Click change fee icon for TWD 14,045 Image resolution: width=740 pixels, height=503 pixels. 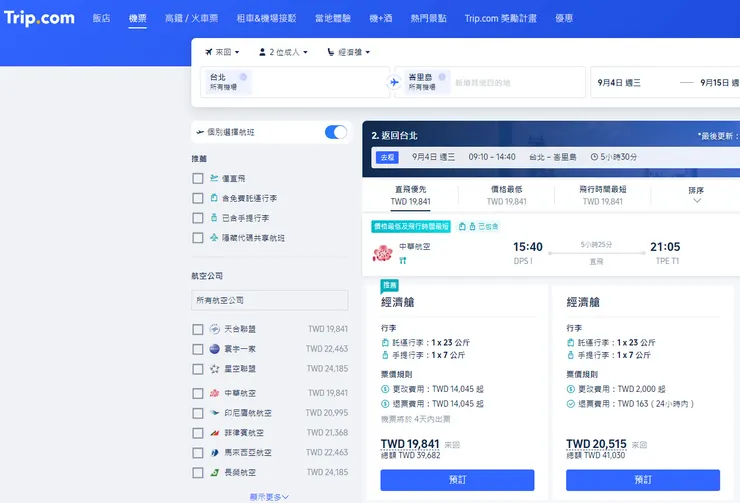pos(385,389)
